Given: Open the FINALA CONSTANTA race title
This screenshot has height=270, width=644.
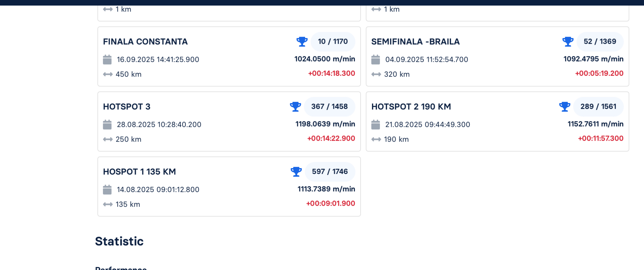Looking at the screenshot, I should click(x=145, y=42).
